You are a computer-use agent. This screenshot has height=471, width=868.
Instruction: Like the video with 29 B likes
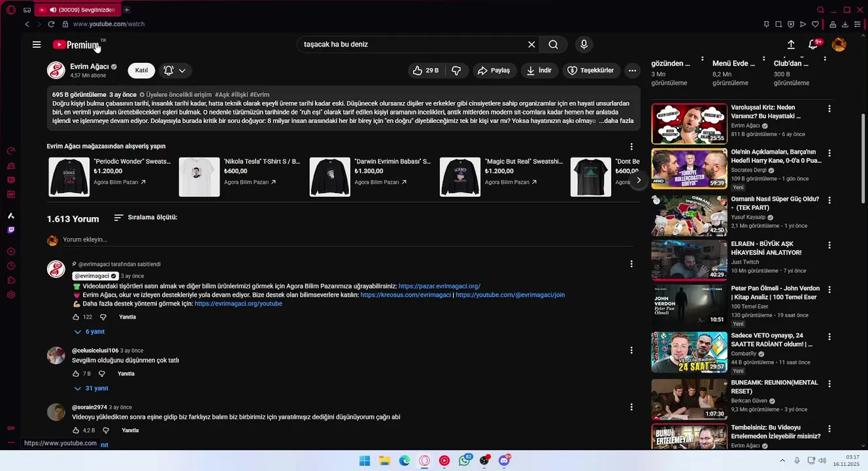(x=426, y=71)
